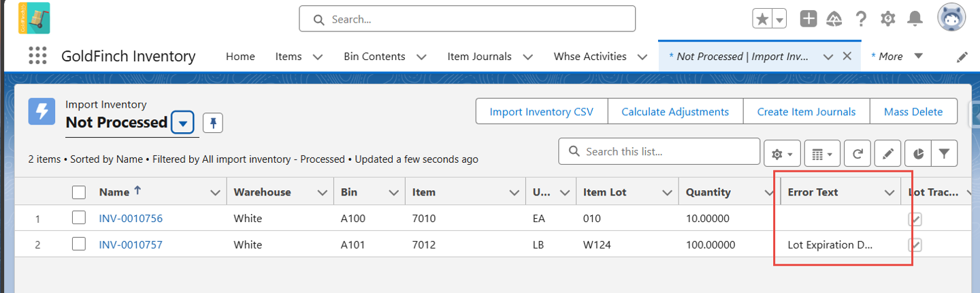Go to the Home tab

click(x=240, y=57)
